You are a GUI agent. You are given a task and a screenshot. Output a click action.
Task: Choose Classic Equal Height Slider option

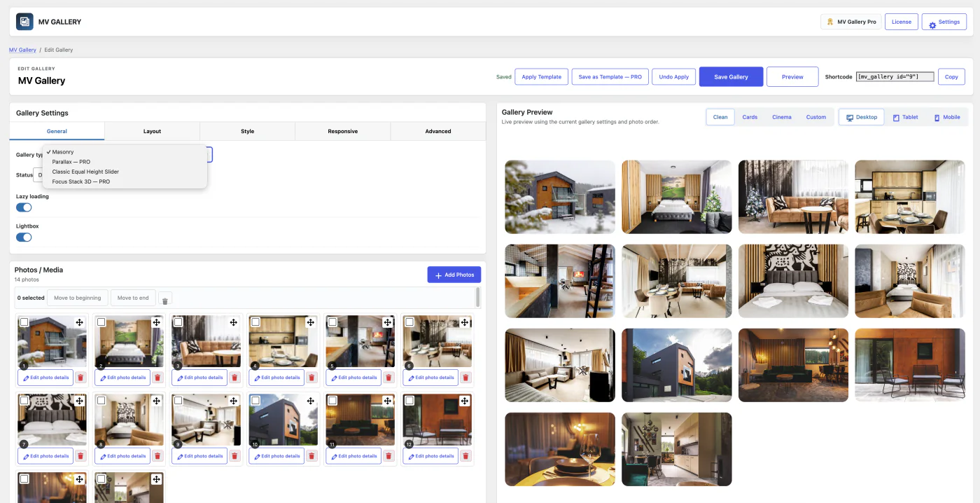pos(125,172)
